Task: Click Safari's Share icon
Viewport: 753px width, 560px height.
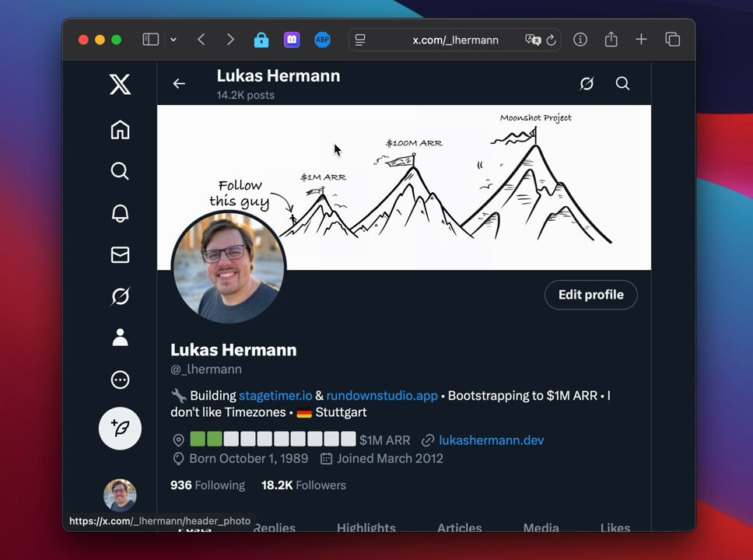Action: coord(611,40)
